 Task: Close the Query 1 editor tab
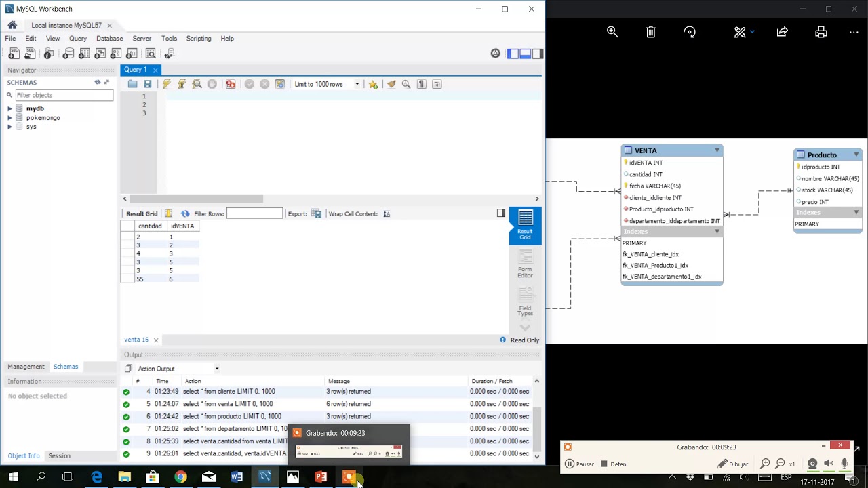155,70
